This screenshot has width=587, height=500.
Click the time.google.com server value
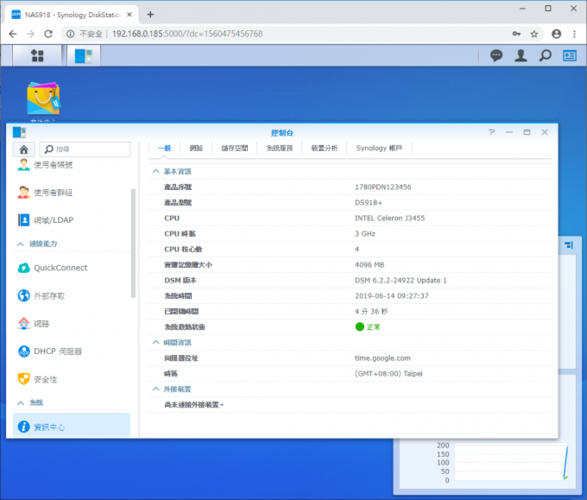click(x=382, y=358)
